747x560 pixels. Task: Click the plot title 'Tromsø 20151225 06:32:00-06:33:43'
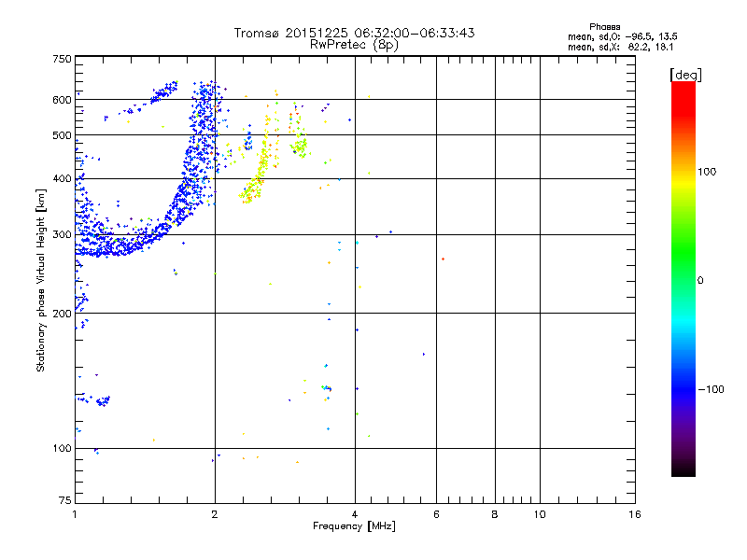tap(354, 33)
